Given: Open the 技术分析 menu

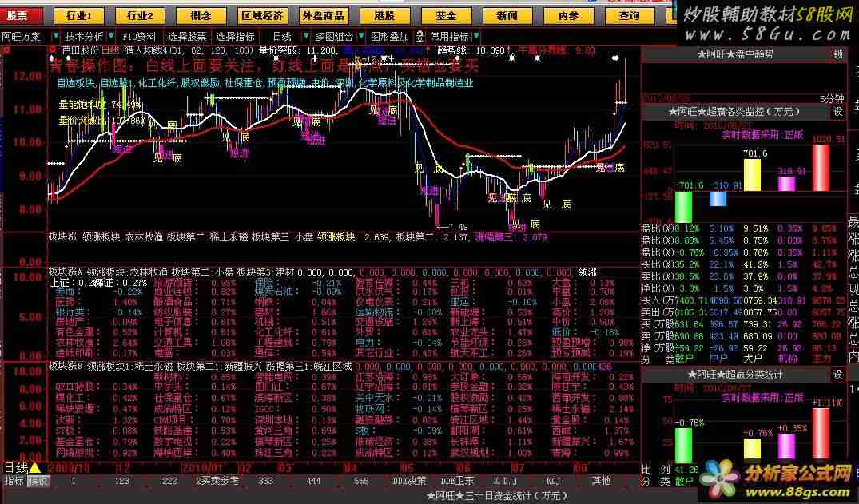Looking at the screenshot, I should coord(84,37).
